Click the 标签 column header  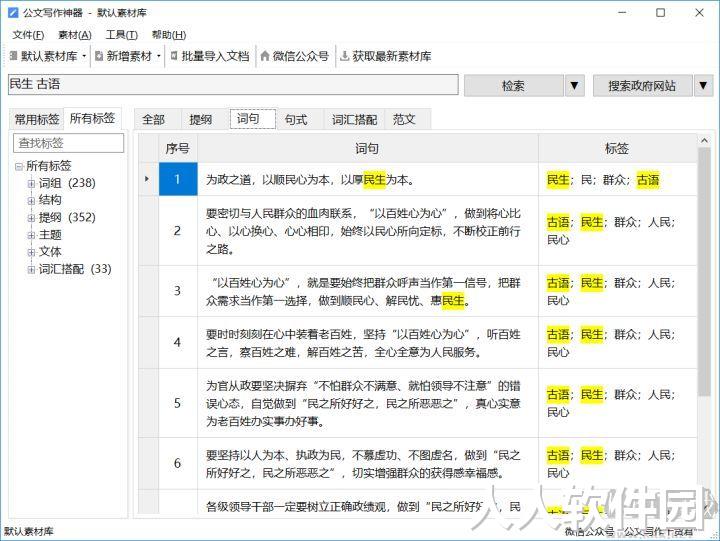point(617,148)
